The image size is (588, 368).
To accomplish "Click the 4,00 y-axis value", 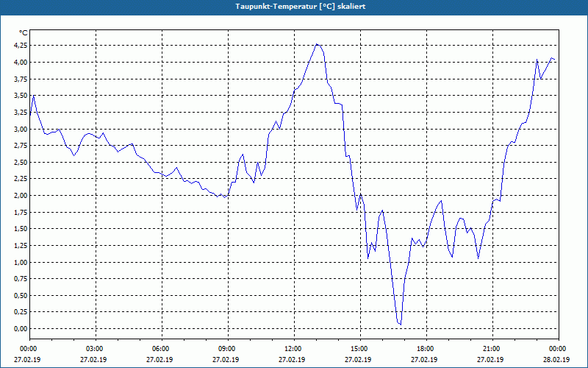I will pyautogui.click(x=21, y=62).
